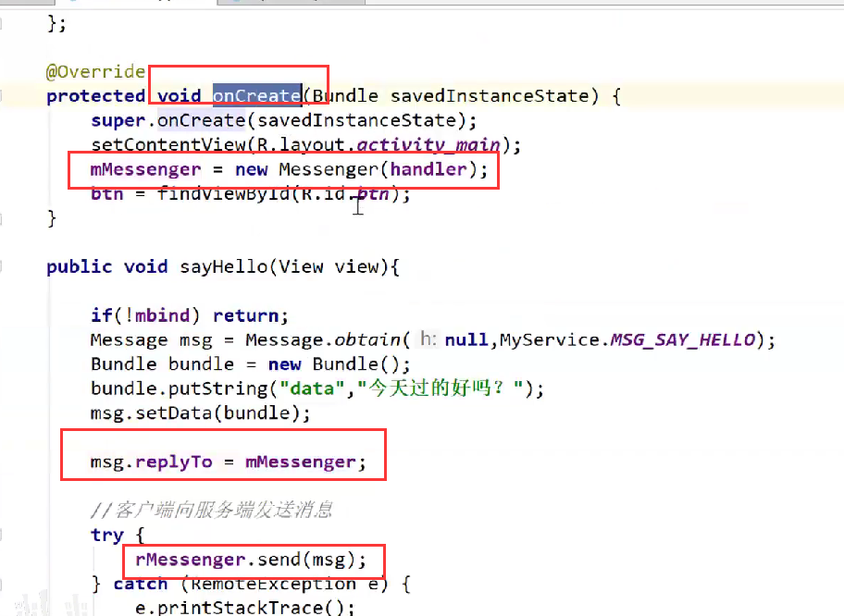This screenshot has height=616, width=844.
Task: Click the msg variable in the Message declaration
Action: (x=196, y=340)
